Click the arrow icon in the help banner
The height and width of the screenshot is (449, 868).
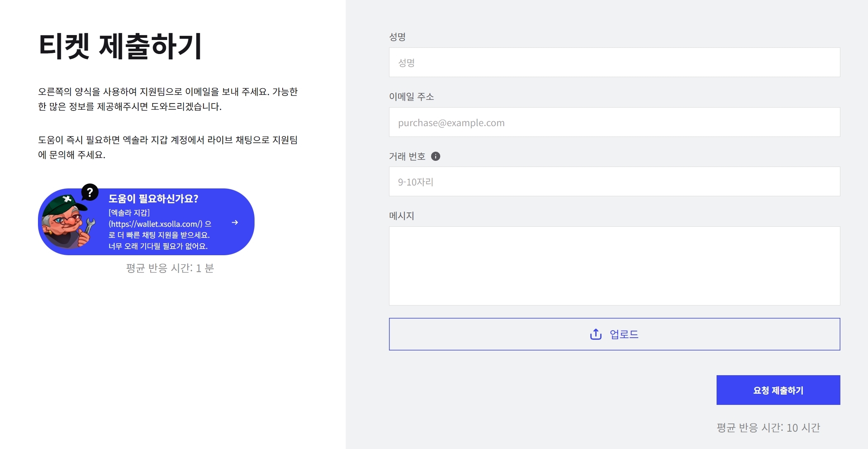coord(235,223)
